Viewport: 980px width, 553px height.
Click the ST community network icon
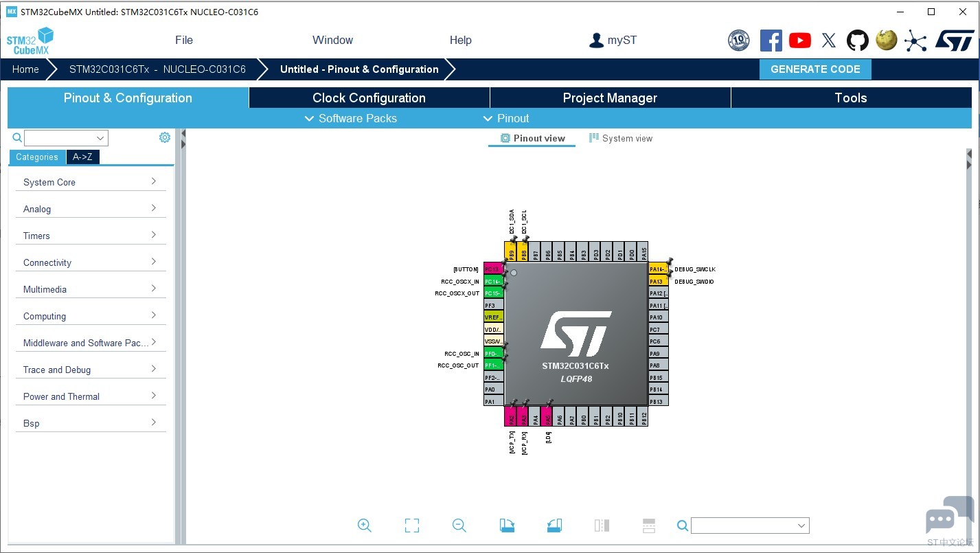[915, 41]
